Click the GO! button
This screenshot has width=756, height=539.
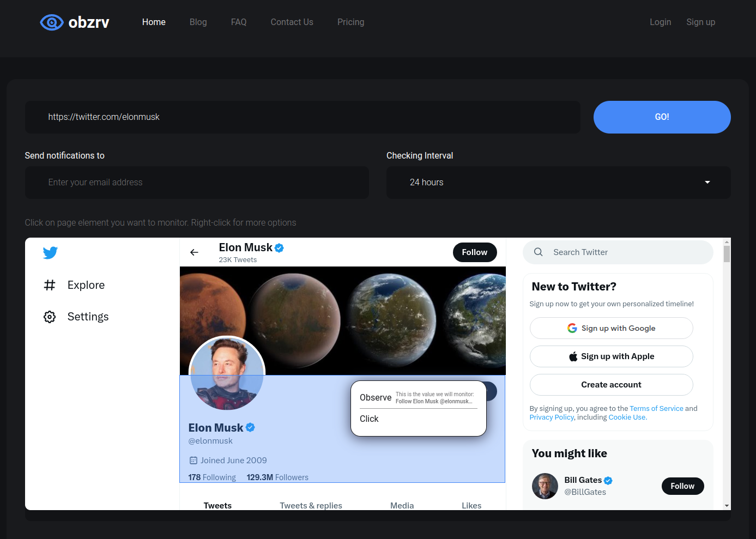[662, 117]
